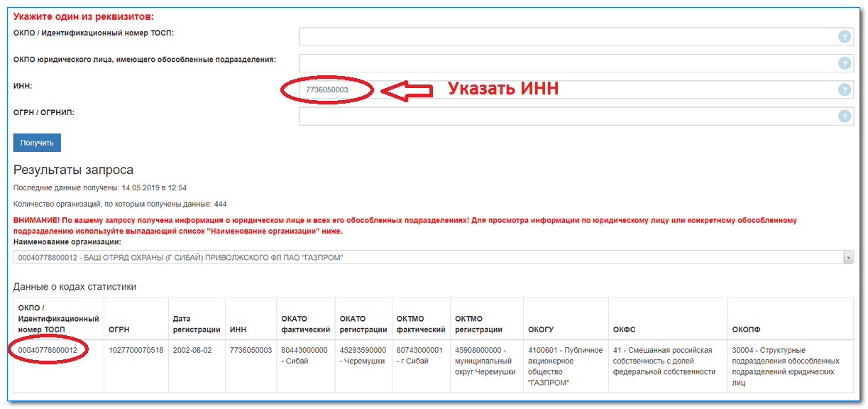Viewport: 868px width, 409px height.
Task: Click column header ОКАТО регистрации
Action: pos(363,324)
